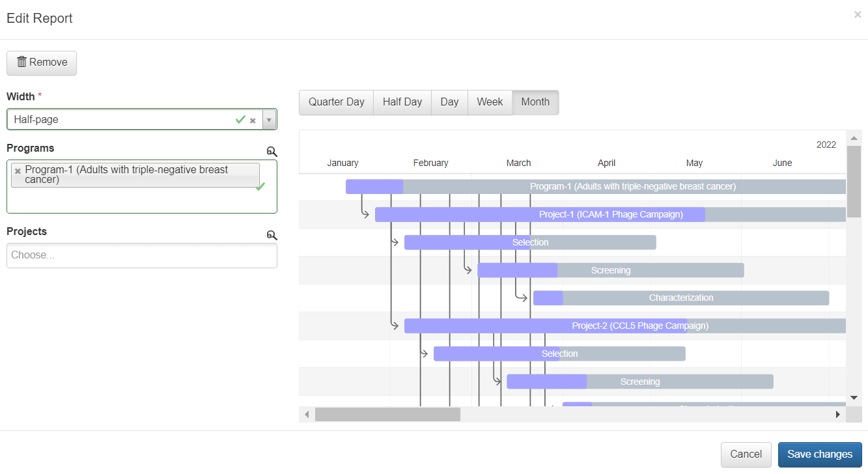Save changes to the report
The image size is (868, 474).
(819, 454)
